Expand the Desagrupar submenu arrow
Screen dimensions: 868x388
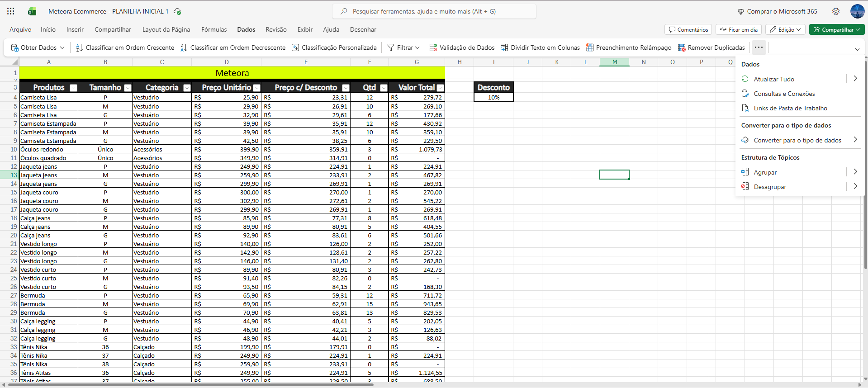coord(855,186)
